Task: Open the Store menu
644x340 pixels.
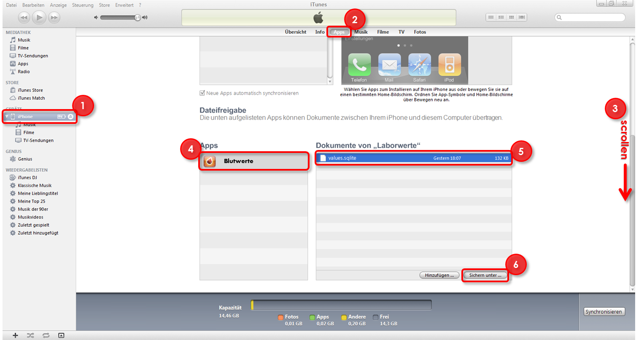Action: 104,5
